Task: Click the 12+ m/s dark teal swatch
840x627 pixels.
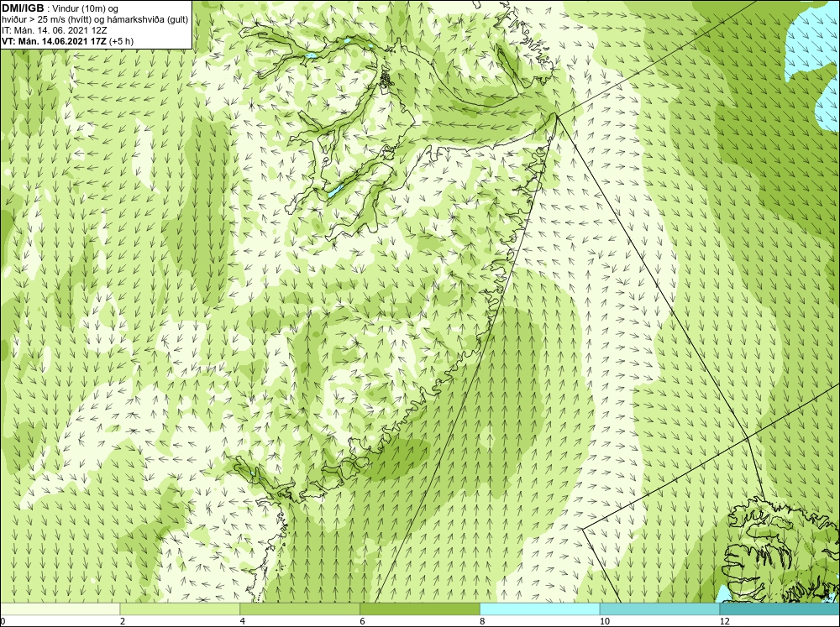Action: (x=780, y=609)
